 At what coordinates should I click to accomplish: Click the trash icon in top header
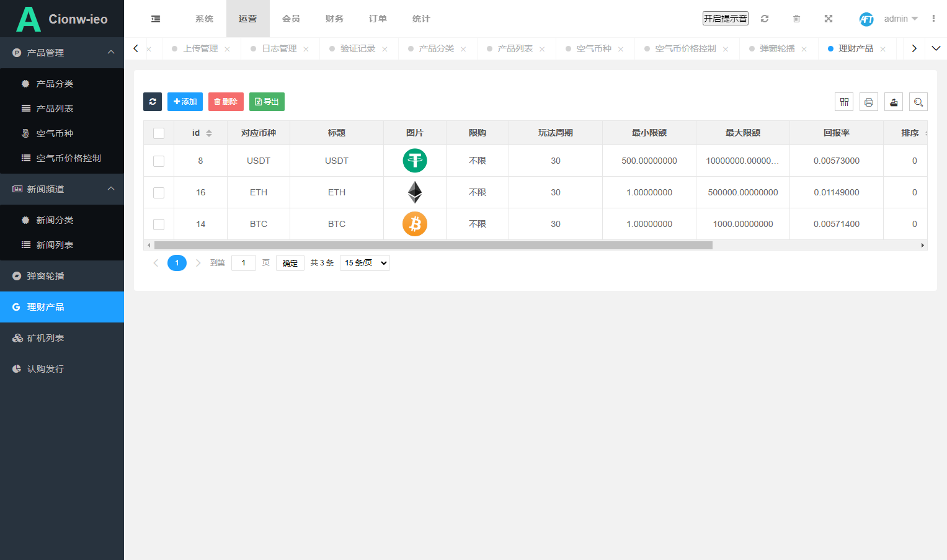(797, 19)
